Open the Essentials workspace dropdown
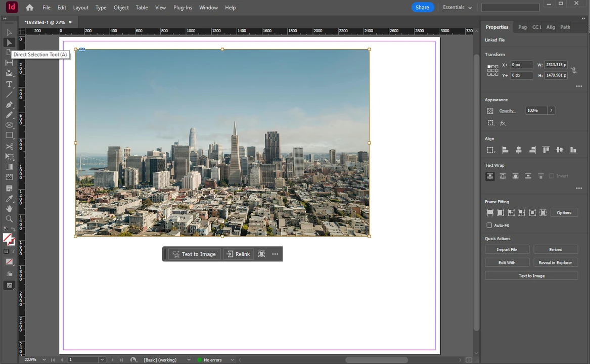 [x=457, y=8]
